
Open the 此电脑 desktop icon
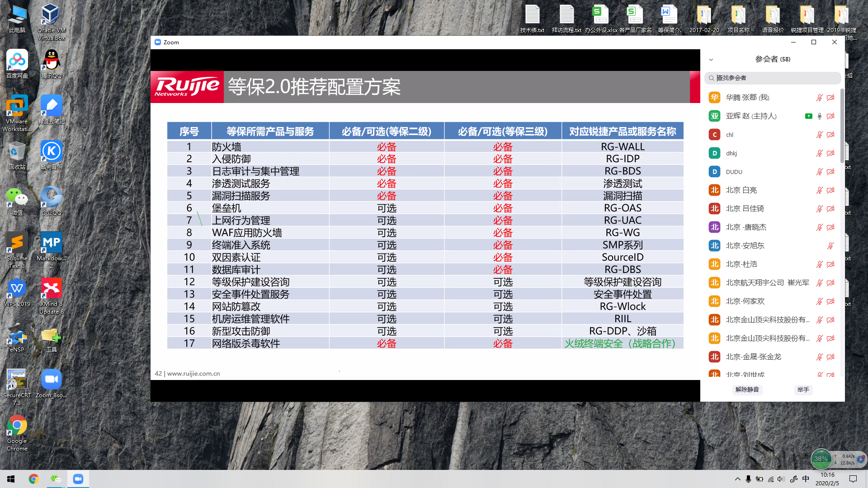17,19
